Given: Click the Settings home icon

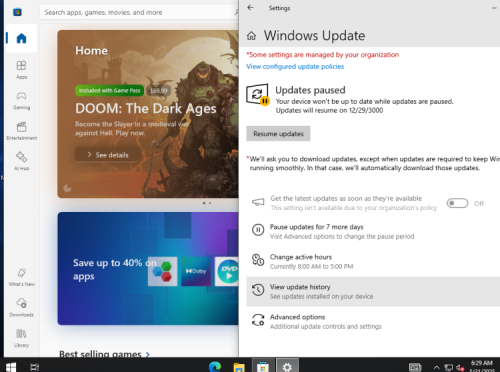Looking at the screenshot, I should coord(252,36).
